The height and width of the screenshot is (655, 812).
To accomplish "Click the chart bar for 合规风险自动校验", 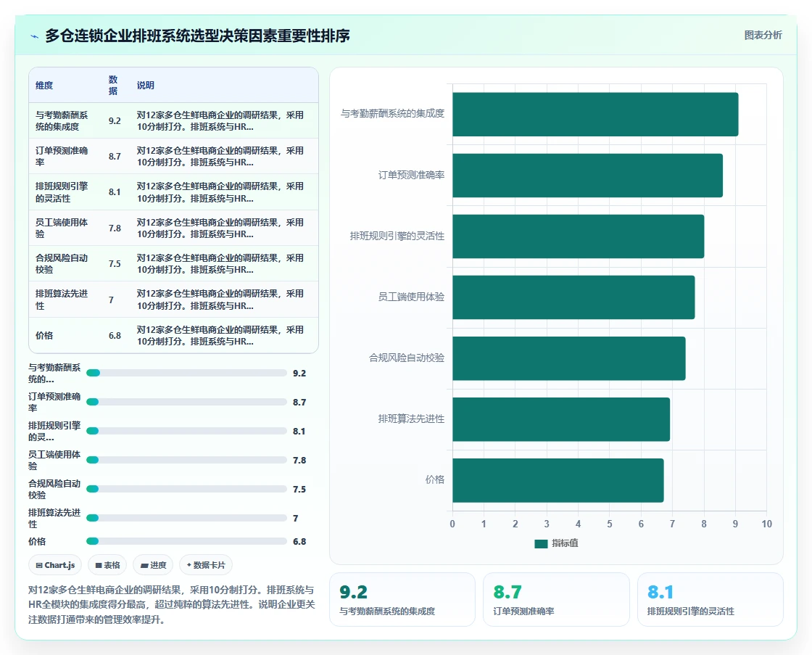I will (568, 358).
